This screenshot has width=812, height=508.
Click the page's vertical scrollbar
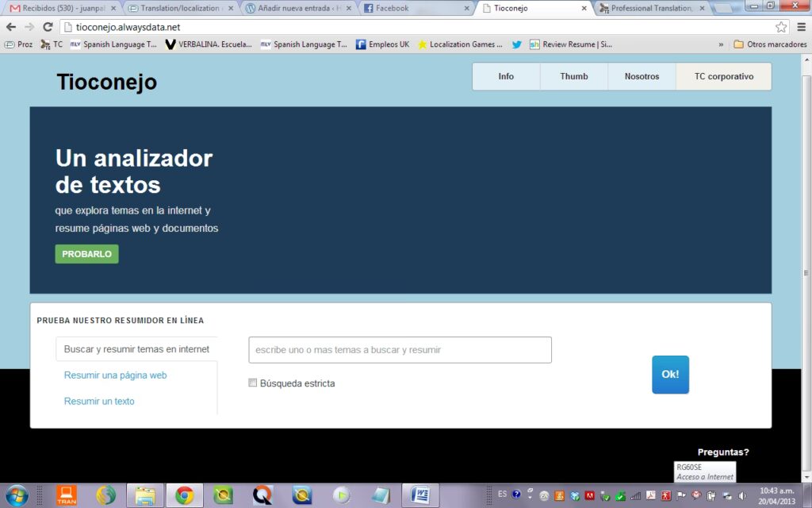(806, 270)
